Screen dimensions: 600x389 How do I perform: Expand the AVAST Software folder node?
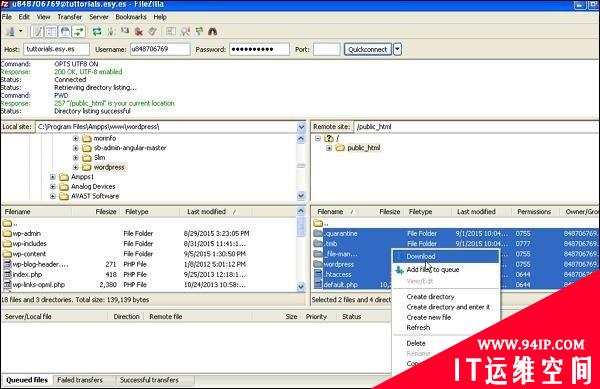(53, 196)
